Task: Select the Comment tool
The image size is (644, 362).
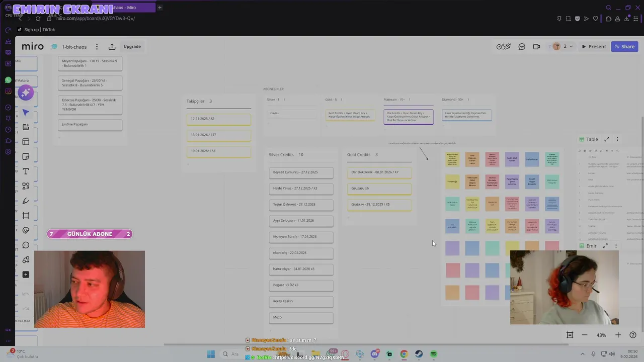Action: coord(26,245)
